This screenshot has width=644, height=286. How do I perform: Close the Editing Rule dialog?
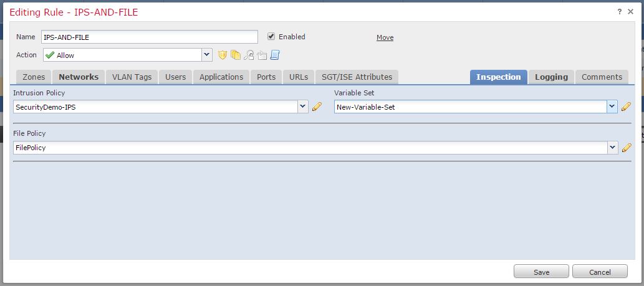coord(631,11)
